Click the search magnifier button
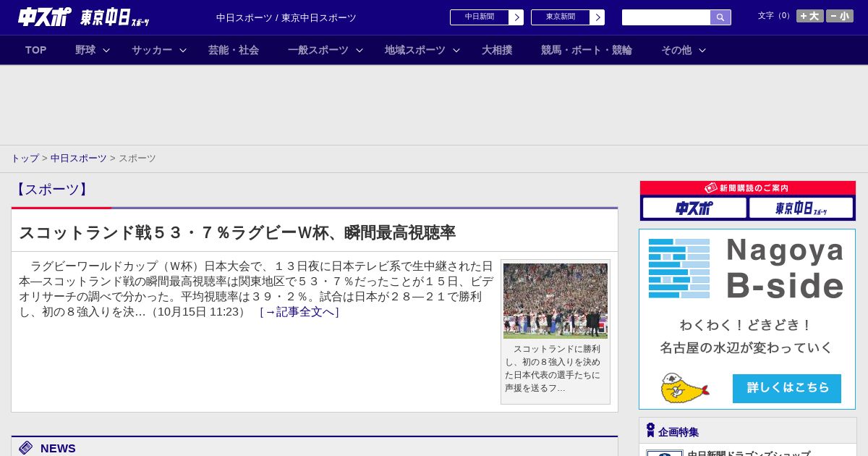 720,17
